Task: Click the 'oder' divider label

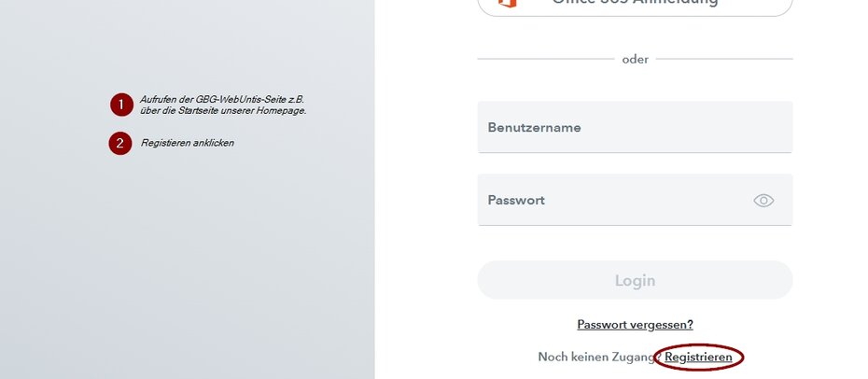Action: [x=635, y=59]
